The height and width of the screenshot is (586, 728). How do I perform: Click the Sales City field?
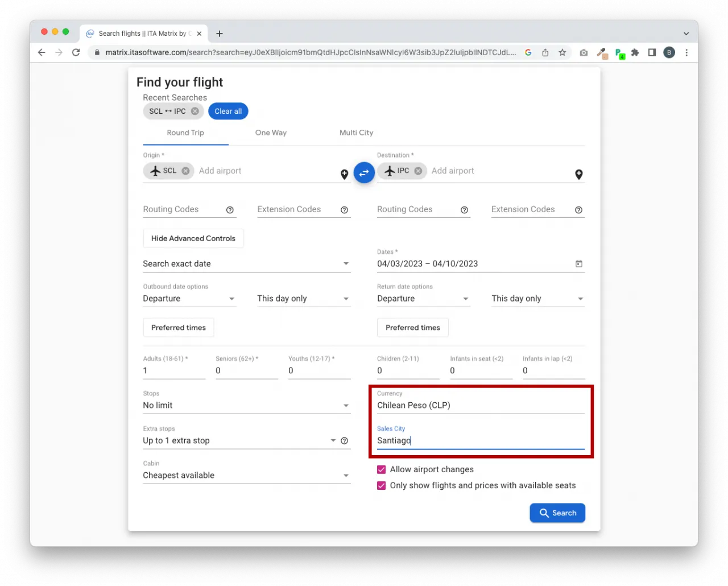481,441
